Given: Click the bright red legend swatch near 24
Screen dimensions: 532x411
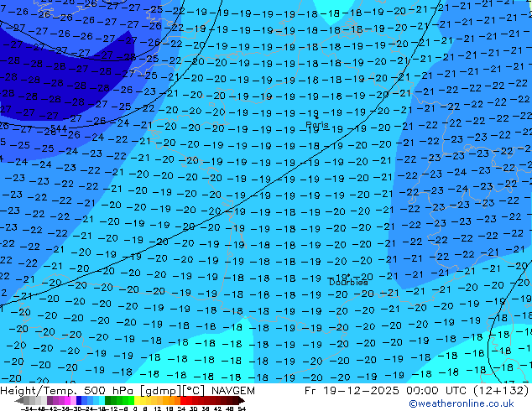Looking at the screenshot, I should tap(183, 400).
